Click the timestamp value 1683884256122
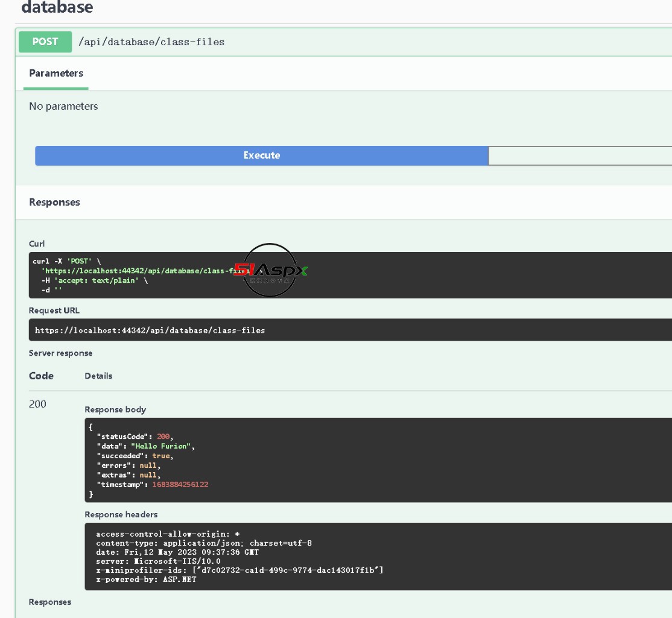This screenshot has height=618, width=672. pos(180,485)
